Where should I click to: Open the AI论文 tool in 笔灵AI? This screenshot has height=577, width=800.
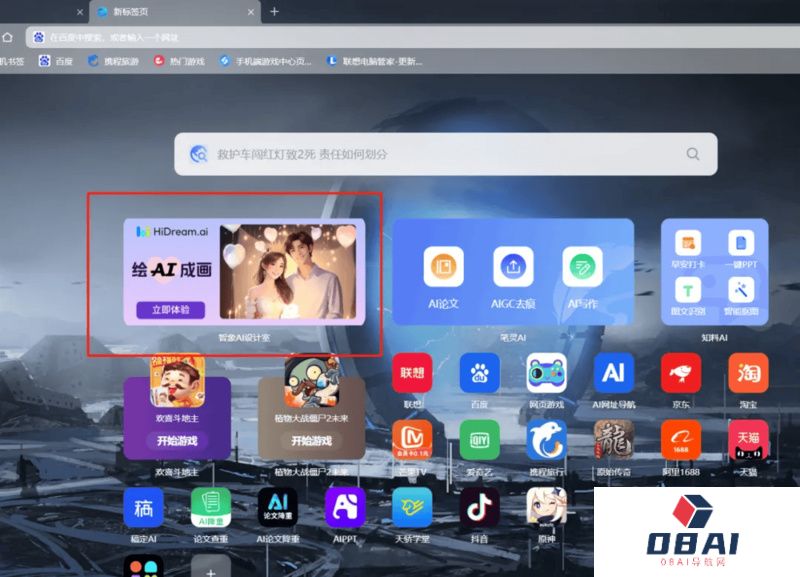(x=442, y=268)
